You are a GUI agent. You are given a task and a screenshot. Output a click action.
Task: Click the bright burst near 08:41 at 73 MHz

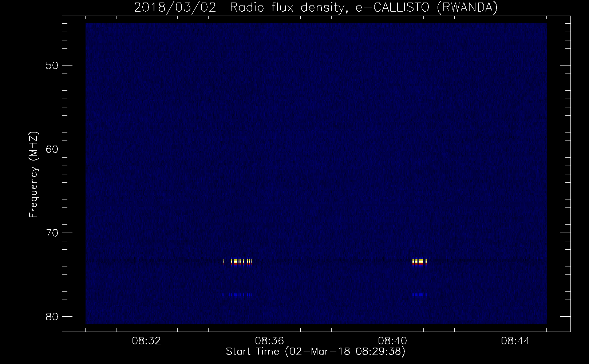coord(419,262)
